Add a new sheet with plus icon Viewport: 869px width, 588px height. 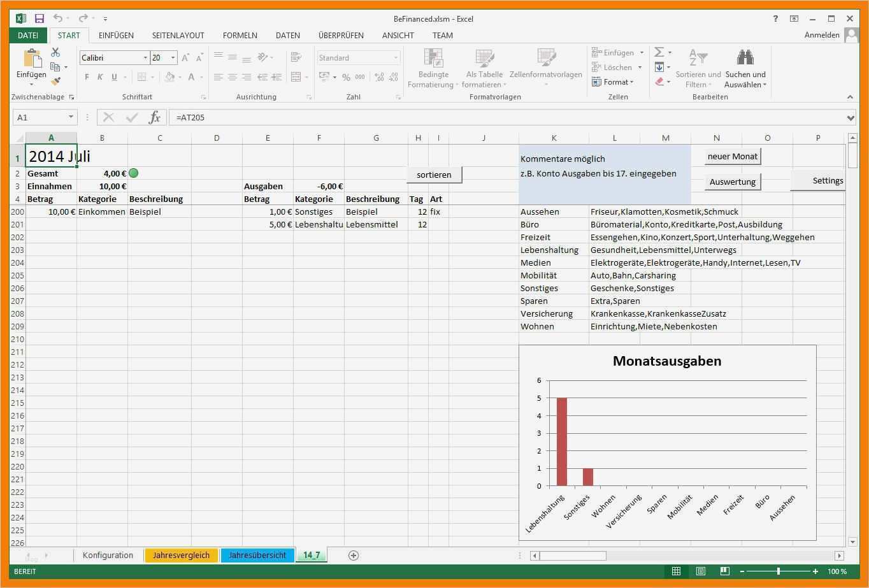[354, 556]
